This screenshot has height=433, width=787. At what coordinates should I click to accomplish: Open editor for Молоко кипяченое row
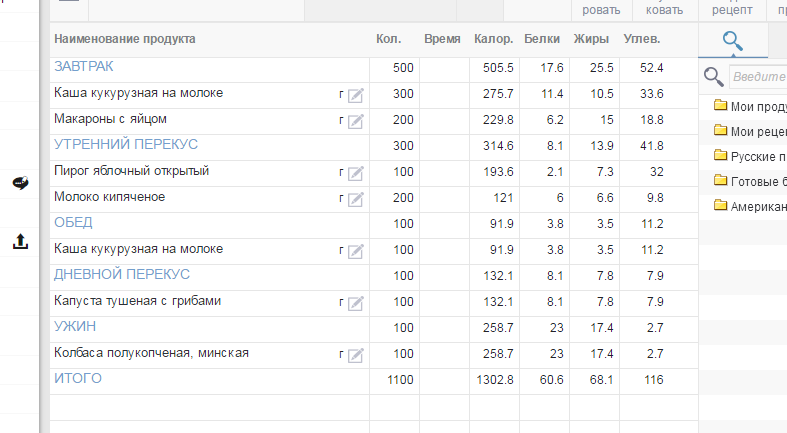[355, 199]
